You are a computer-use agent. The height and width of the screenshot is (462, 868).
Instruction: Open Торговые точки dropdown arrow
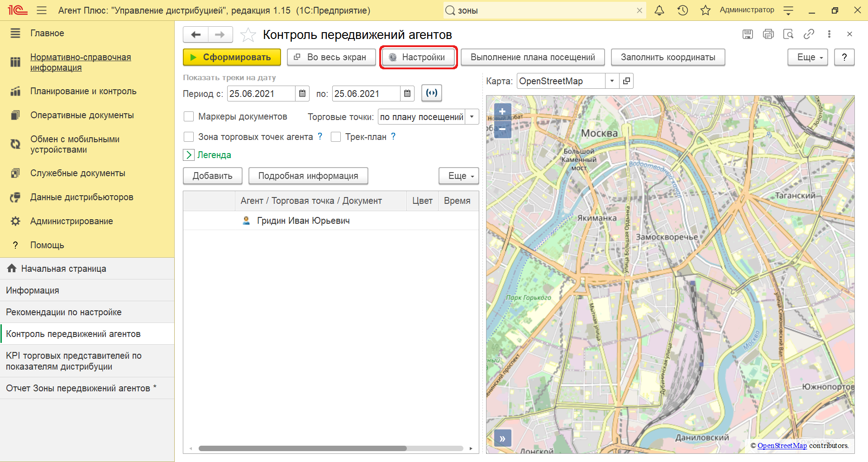click(x=472, y=117)
